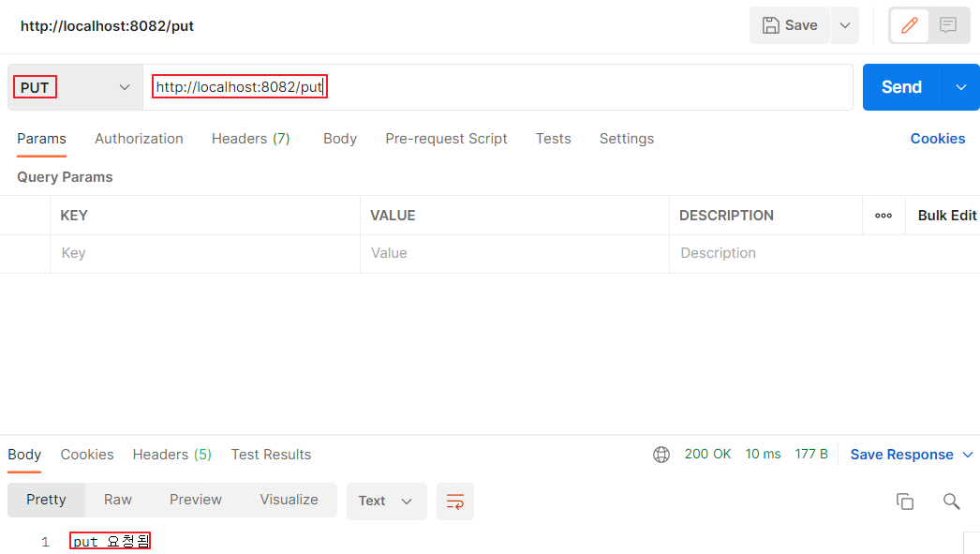
Task: Expand the Send button options arrow
Action: pyautogui.click(x=961, y=87)
